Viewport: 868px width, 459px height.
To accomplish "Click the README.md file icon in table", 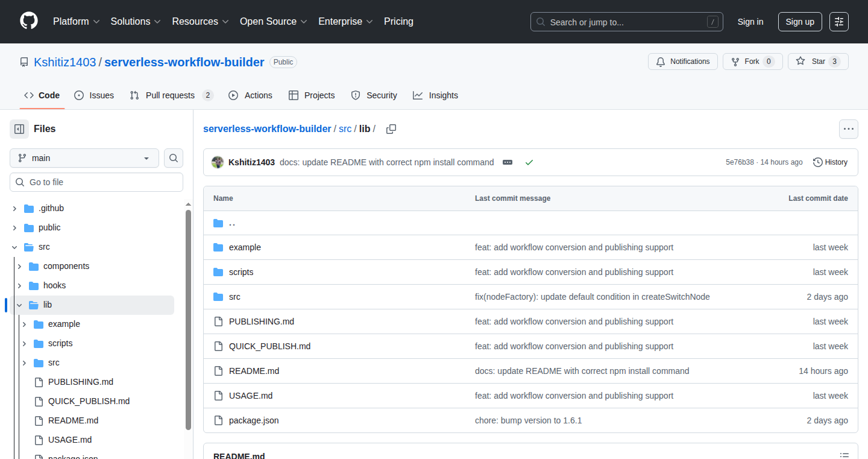I will (218, 371).
